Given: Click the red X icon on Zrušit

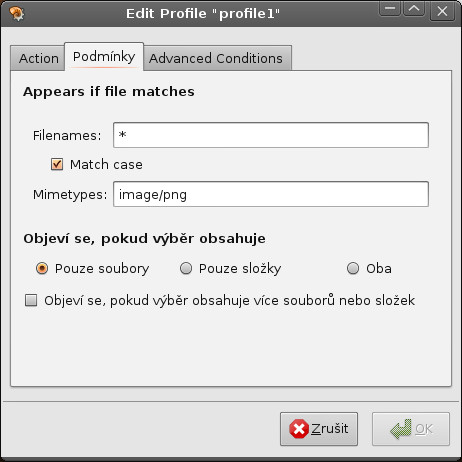Looking at the screenshot, I should click(299, 429).
